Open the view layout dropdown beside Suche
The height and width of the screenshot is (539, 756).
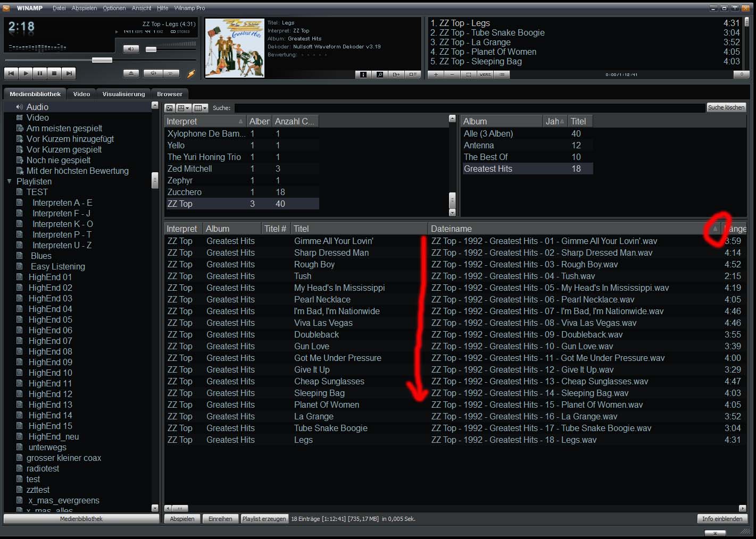[x=184, y=108]
